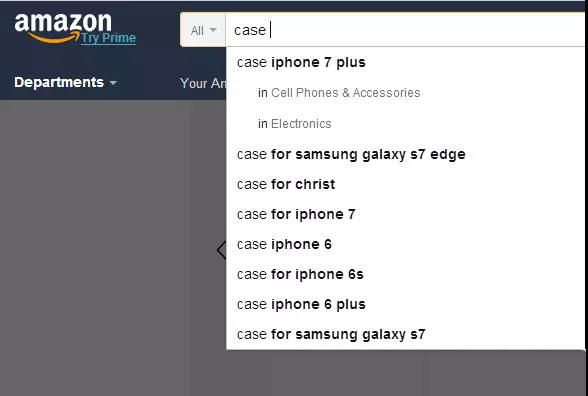Screen dimensions: 588x396
Task: Choose 'in Cell Phones & Accessories' suggestion
Action: [406, 93]
